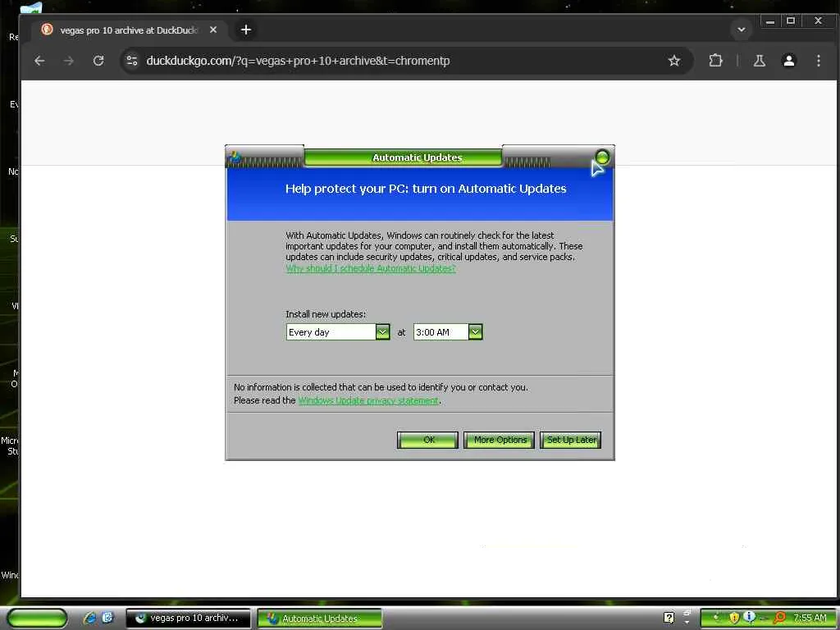
Task: Close the vegas pro 10 archive tab
Action: point(213,30)
